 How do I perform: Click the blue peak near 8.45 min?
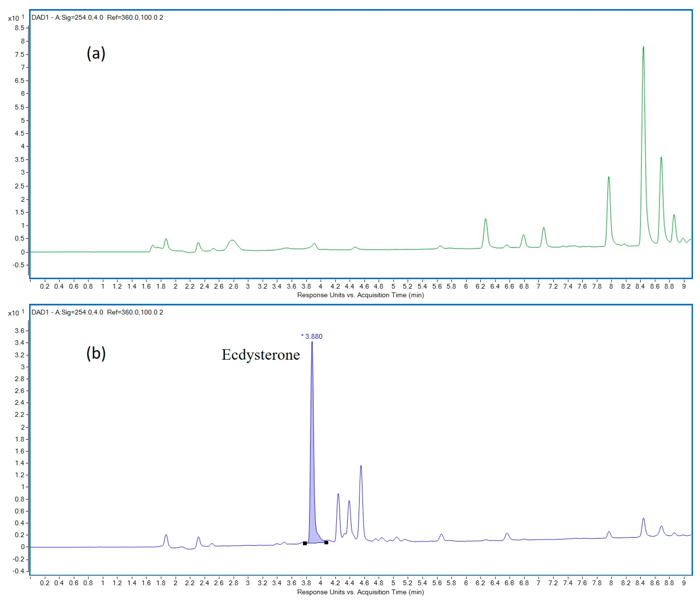point(643,519)
